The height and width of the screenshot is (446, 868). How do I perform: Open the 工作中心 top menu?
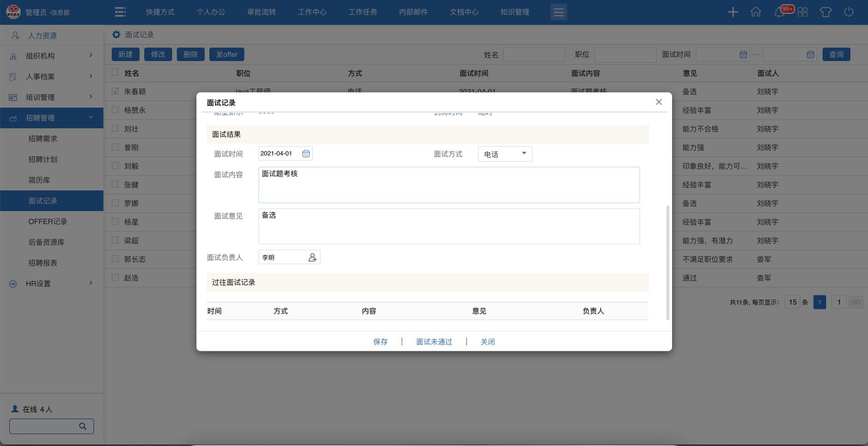point(312,12)
